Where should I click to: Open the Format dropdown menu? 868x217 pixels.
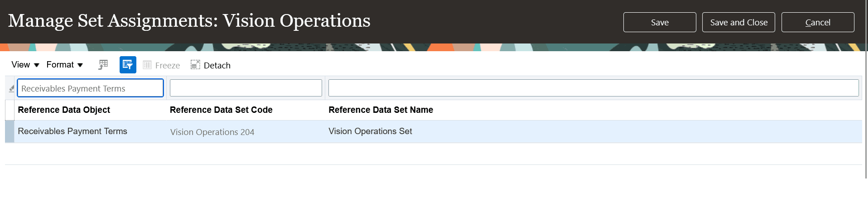(x=65, y=65)
